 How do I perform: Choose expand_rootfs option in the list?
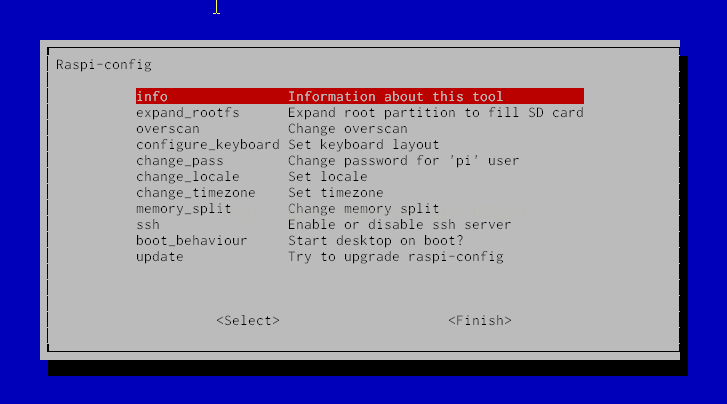tap(188, 113)
